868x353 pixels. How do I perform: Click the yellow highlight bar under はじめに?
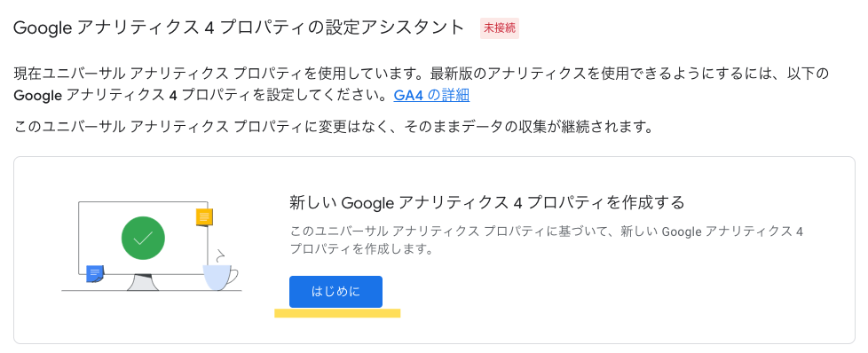point(337,313)
